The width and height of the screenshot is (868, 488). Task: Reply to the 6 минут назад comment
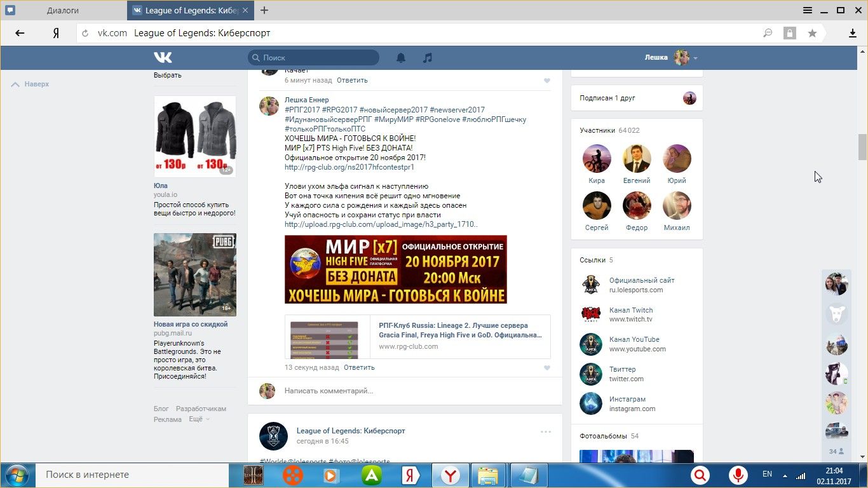tap(352, 80)
